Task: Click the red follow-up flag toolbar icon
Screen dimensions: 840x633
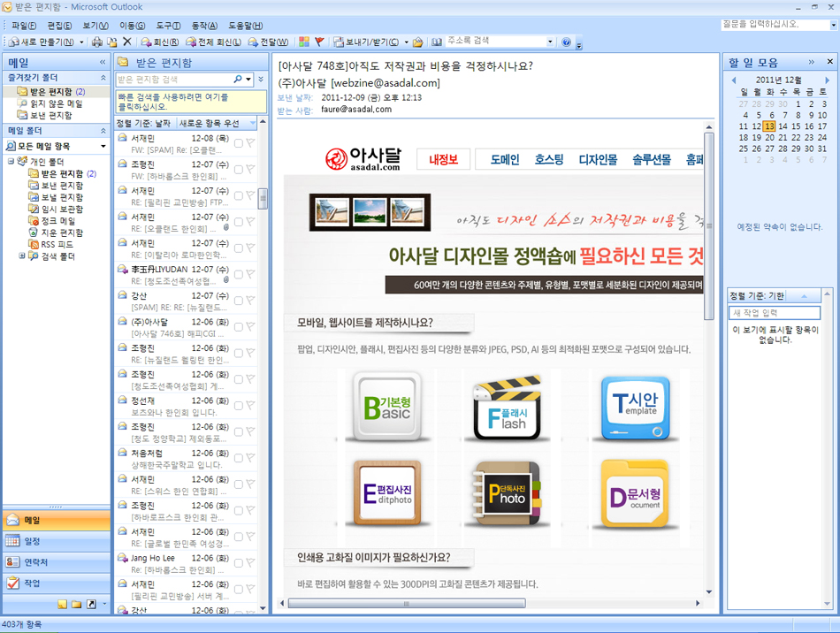Action: tap(319, 42)
